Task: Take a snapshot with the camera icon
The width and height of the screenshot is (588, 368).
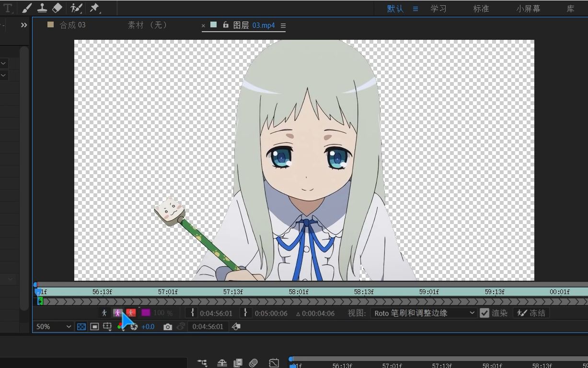Action: tap(168, 327)
